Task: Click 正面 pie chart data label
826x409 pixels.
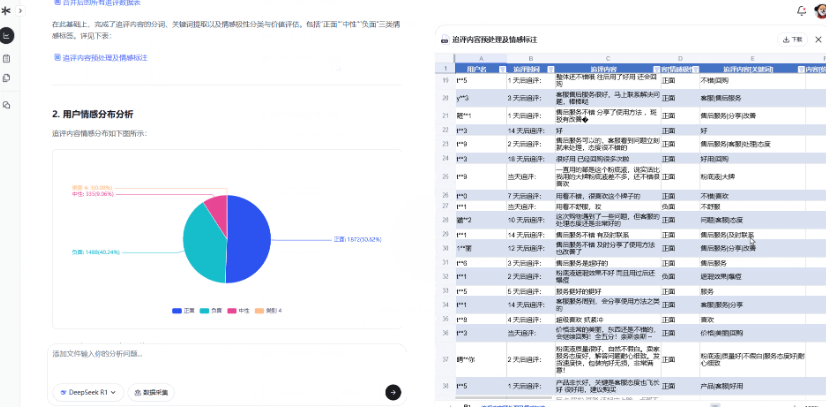Action: pyautogui.click(x=358, y=240)
